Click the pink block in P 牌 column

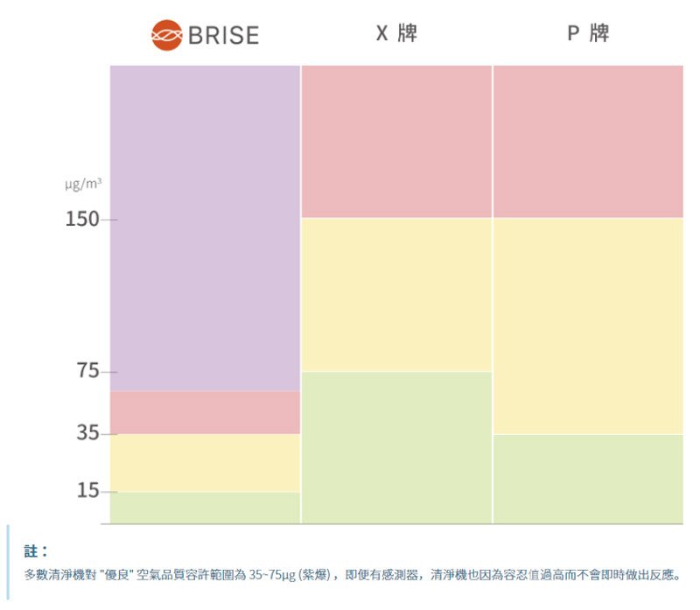click(588, 142)
